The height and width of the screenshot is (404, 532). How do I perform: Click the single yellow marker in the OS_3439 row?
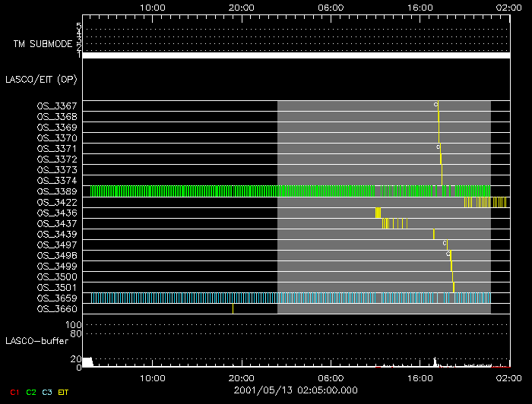click(x=433, y=234)
